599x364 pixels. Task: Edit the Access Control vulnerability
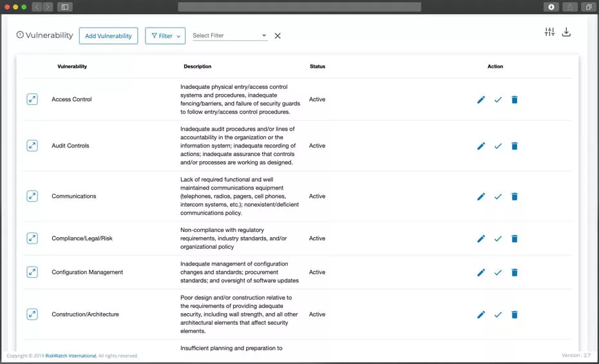pyautogui.click(x=481, y=100)
